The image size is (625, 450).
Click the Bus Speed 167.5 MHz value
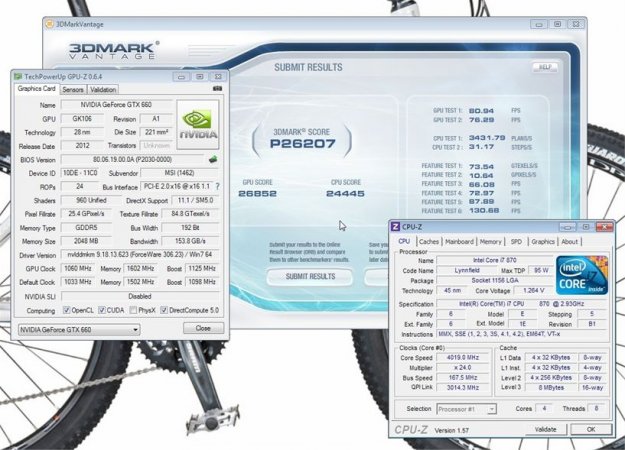[x=463, y=377]
